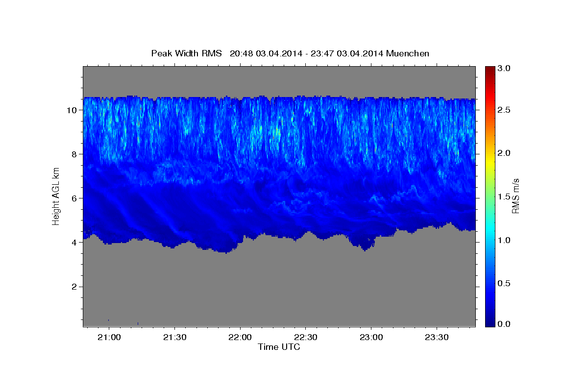Click the colorbar value 0.0
588x392 pixels.
(504, 324)
